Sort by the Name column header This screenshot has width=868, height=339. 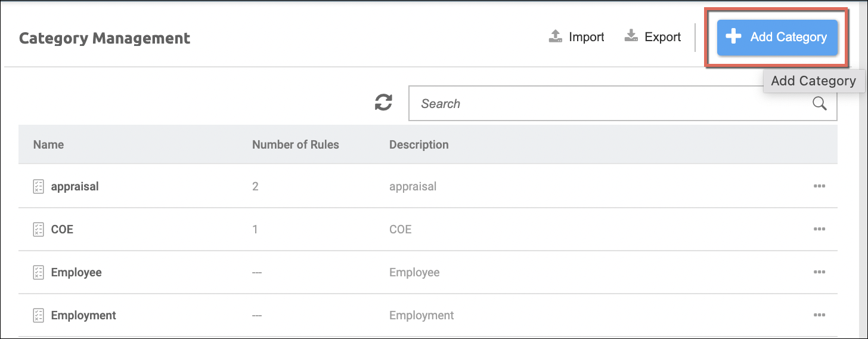click(x=48, y=144)
